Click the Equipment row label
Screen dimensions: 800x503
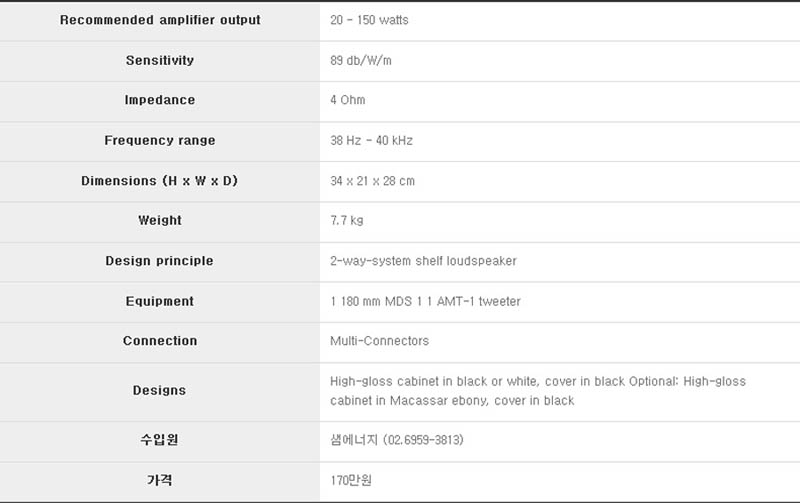160,301
